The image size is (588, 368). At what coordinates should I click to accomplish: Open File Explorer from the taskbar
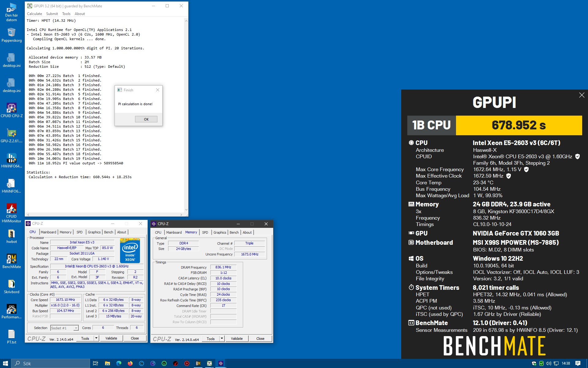(x=107, y=363)
